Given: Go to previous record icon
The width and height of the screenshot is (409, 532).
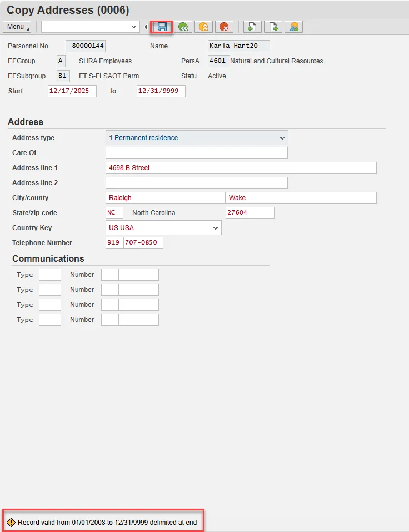Looking at the screenshot, I should coord(252,27).
